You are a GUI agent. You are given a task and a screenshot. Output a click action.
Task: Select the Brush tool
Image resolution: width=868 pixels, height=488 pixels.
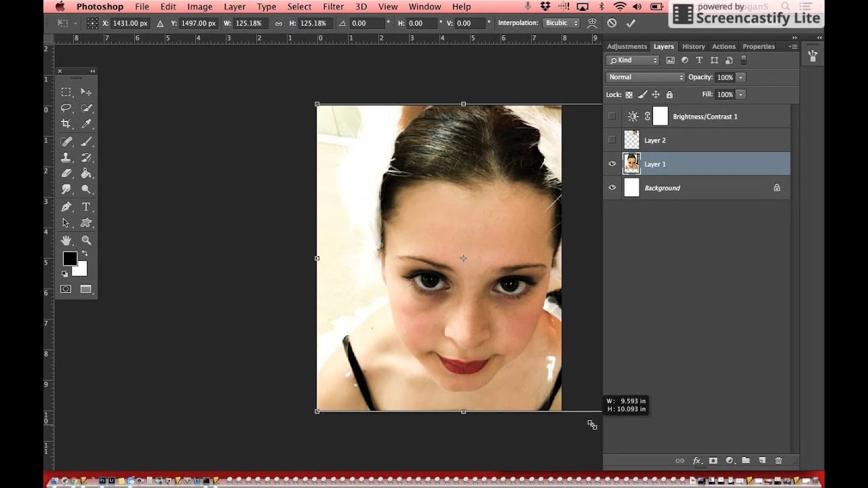86,142
